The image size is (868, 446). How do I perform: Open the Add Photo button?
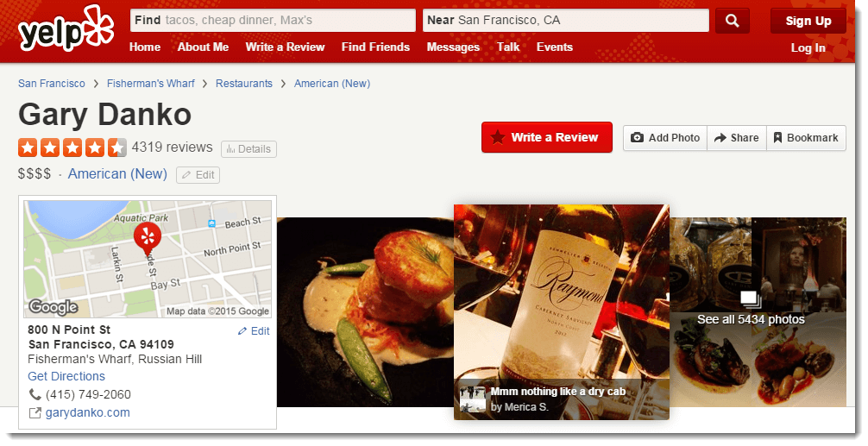pos(665,138)
